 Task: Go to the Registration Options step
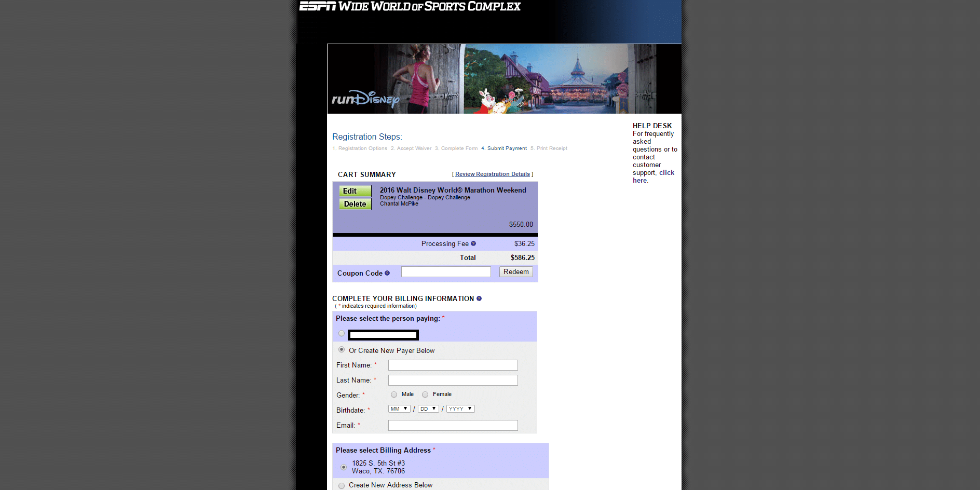coord(362,148)
